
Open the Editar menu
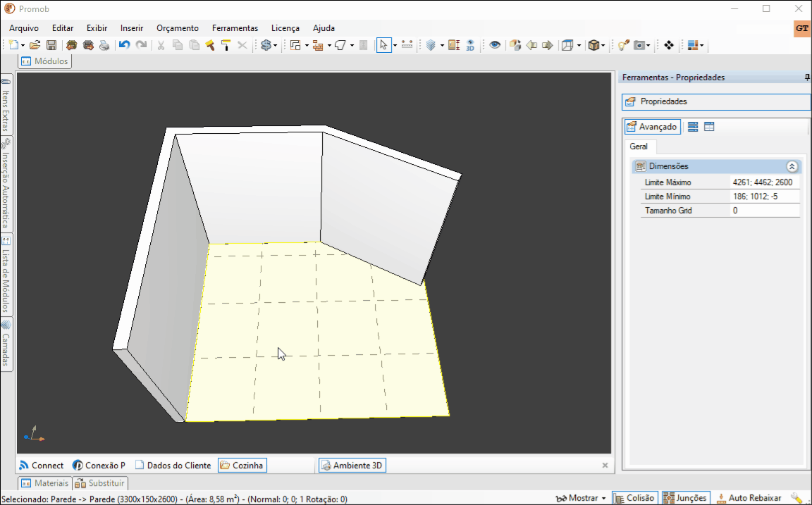click(63, 28)
